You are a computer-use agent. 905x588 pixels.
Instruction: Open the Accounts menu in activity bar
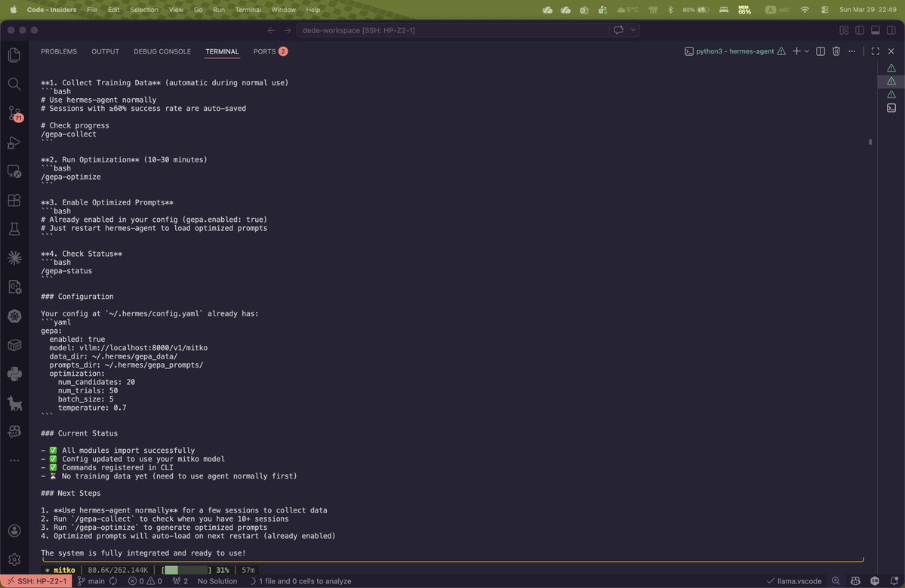14,531
